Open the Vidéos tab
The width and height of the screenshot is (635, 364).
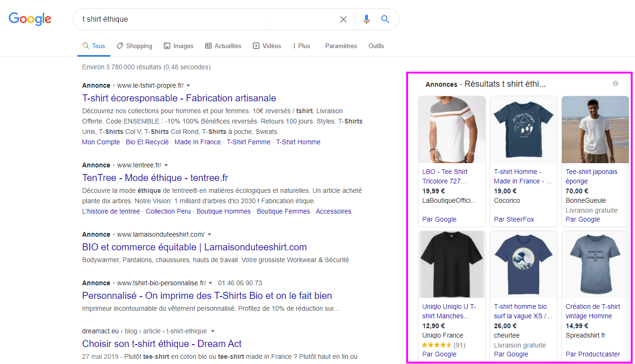coord(267,46)
